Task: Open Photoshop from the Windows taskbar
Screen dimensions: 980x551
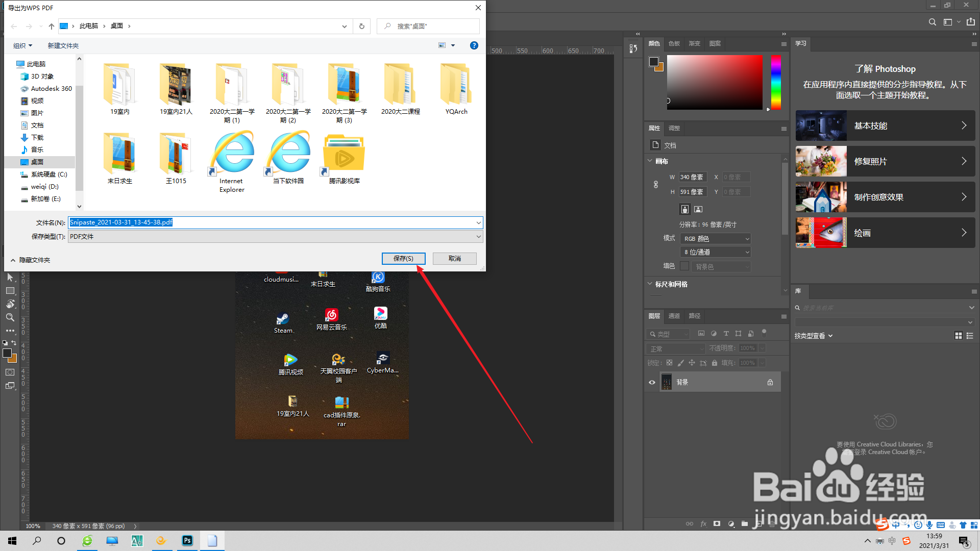Action: 187,541
